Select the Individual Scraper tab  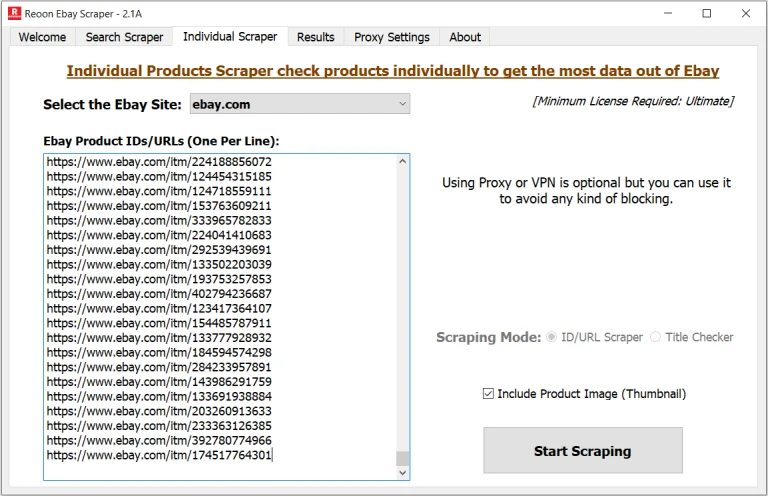coord(230,36)
